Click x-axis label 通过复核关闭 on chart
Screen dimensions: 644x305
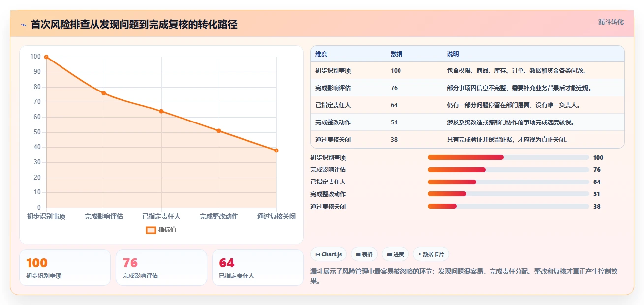coord(276,216)
